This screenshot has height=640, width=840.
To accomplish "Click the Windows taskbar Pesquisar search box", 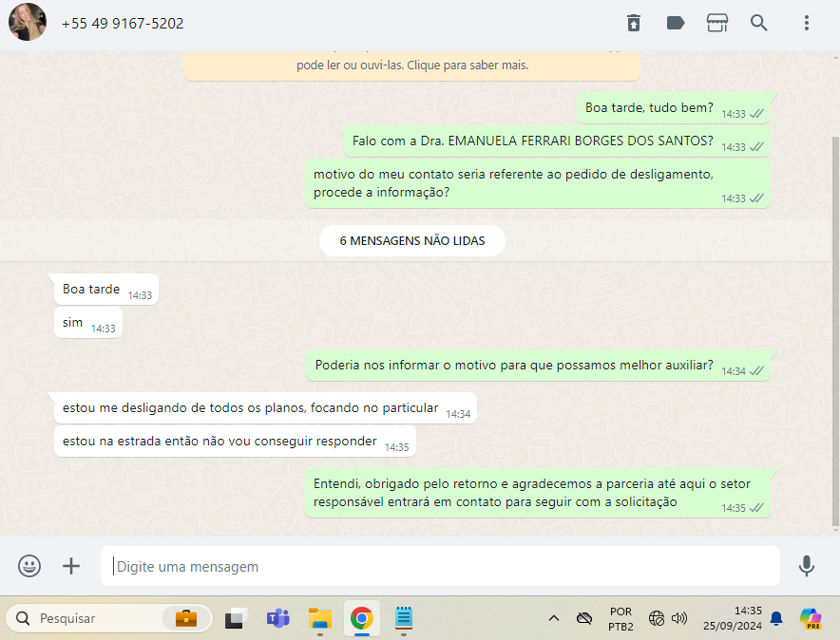I will coord(109,618).
